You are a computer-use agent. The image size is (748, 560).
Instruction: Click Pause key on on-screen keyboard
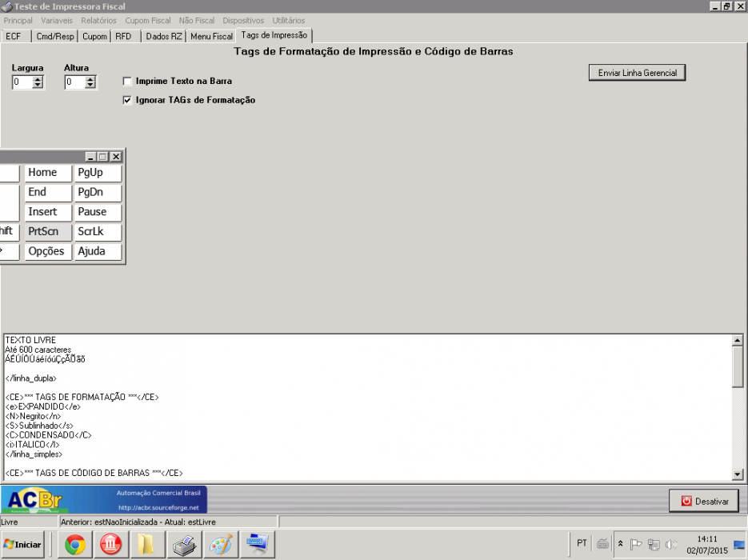tap(98, 212)
